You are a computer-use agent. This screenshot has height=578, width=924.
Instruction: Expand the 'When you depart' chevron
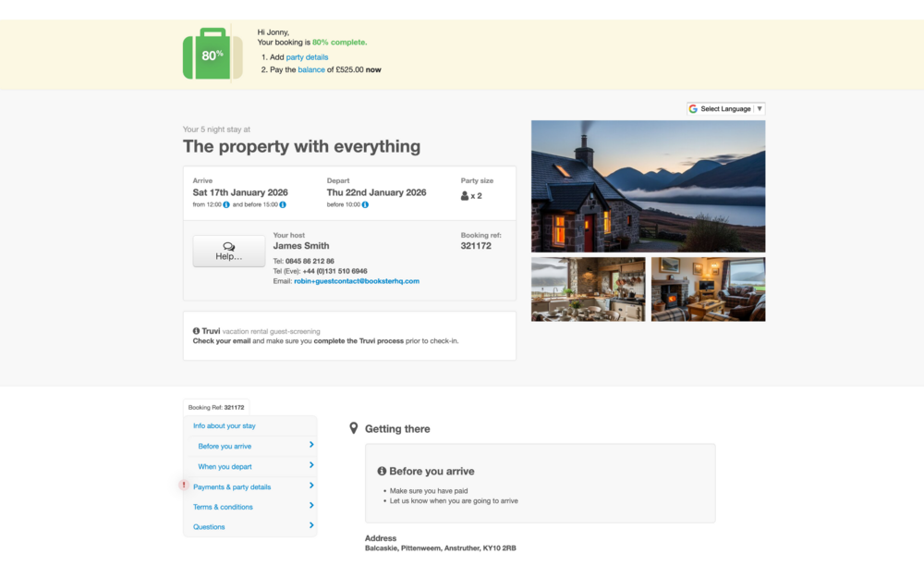[x=311, y=466]
